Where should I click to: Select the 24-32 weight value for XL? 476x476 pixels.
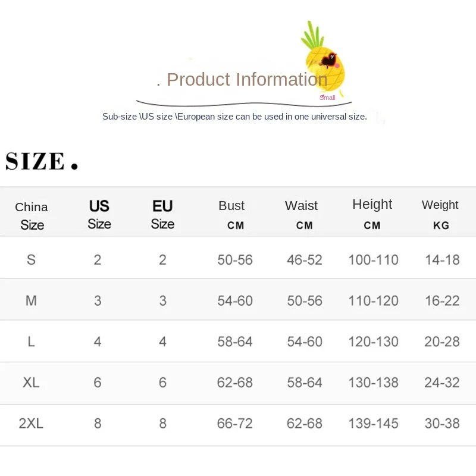point(442,383)
